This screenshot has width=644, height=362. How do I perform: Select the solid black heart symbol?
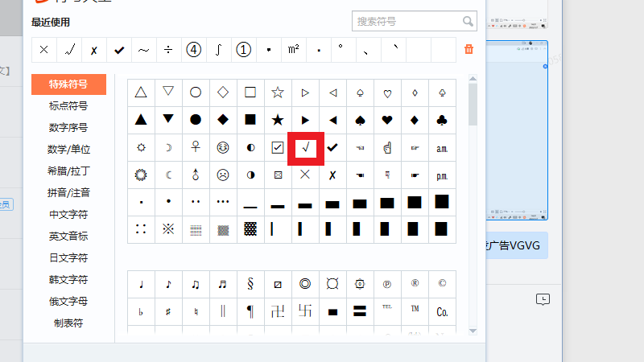387,120
